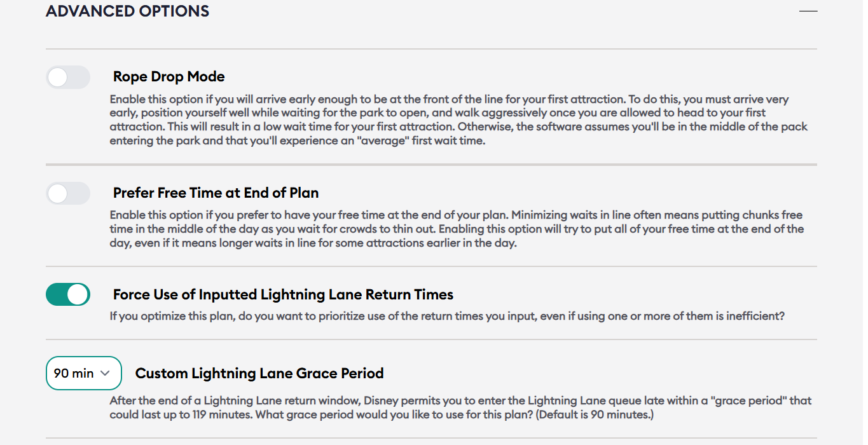Click the Rope Drop Mode description paragraph
Screen dimensions: 868x445
point(458,120)
